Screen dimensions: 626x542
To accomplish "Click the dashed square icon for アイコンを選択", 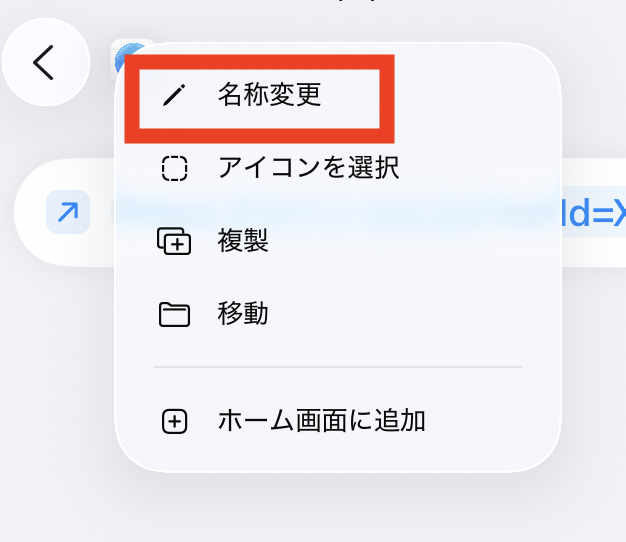I will [x=174, y=168].
